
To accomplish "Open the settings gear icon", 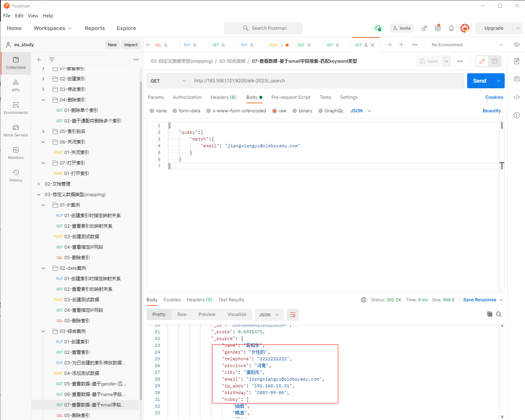I will tap(437, 28).
